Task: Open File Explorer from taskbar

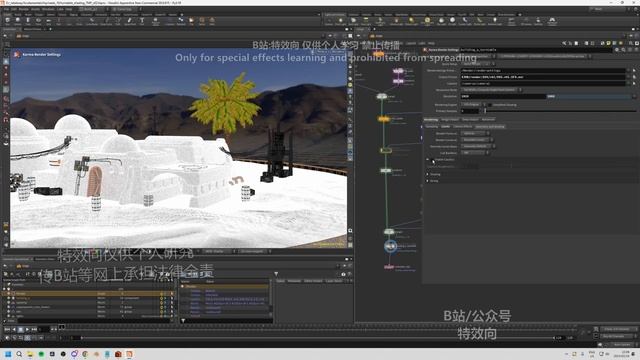Action: pos(30,354)
